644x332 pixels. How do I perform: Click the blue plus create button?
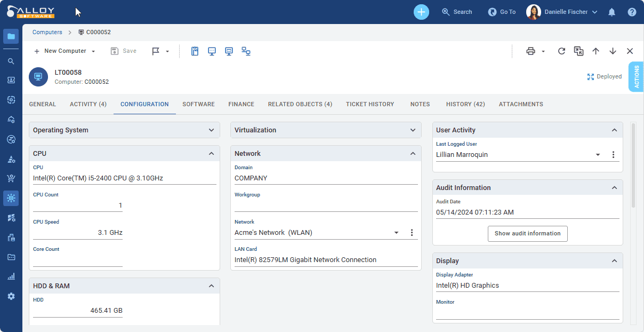pos(421,12)
